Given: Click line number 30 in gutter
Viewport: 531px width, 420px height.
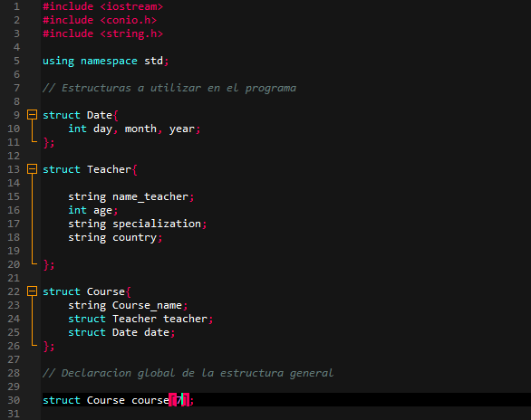Looking at the screenshot, I should coord(14,400).
